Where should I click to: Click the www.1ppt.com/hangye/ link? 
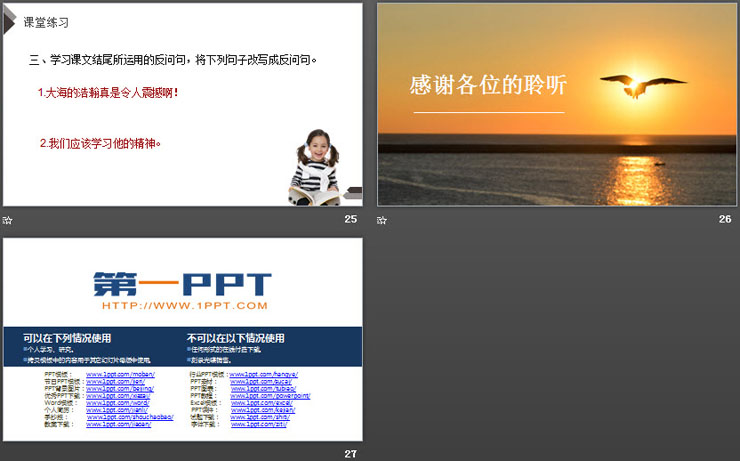pos(264,375)
